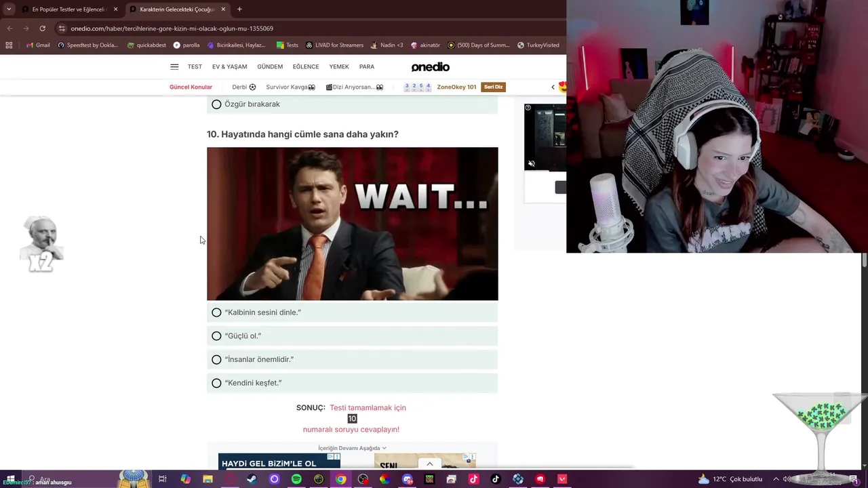This screenshot has height=488, width=868.
Task: Open File Explorer from the taskbar
Action: click(208, 479)
